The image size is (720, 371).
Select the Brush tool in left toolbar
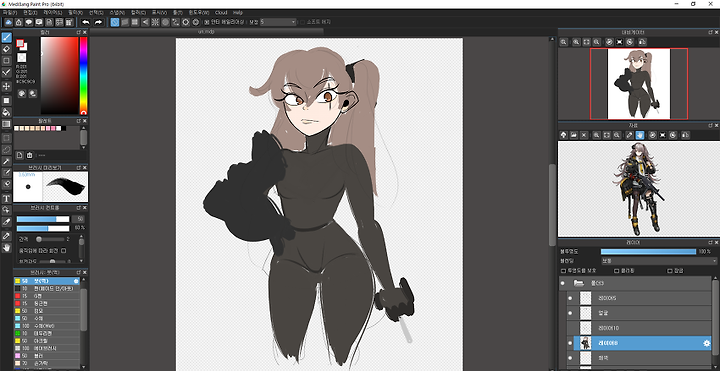tap(6, 37)
